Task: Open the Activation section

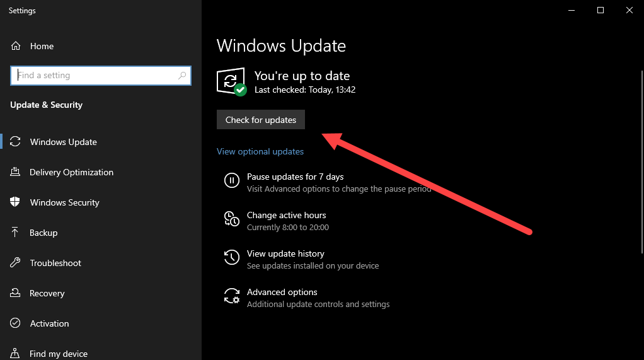Action: tap(49, 323)
